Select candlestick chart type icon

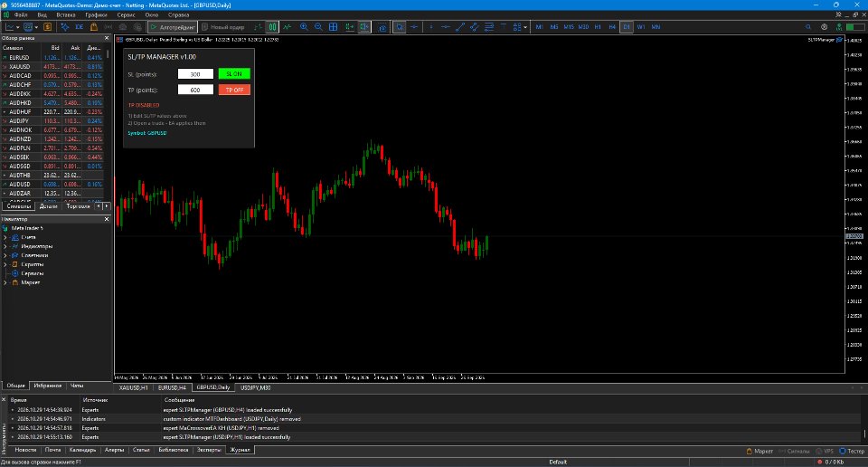(x=272, y=26)
